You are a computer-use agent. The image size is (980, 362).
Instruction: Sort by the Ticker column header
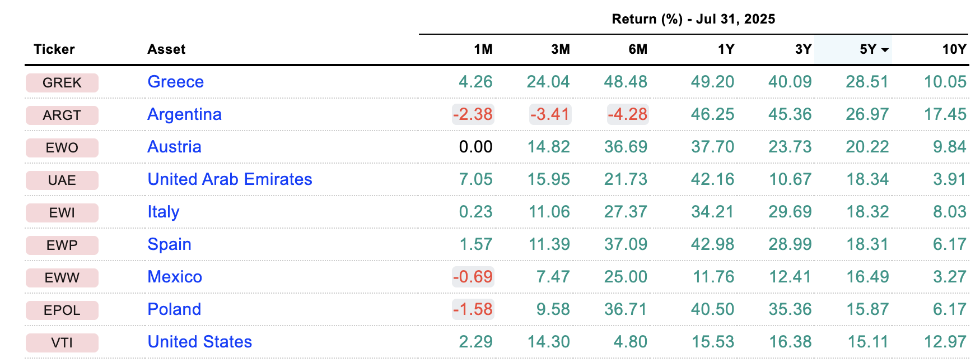(x=54, y=49)
